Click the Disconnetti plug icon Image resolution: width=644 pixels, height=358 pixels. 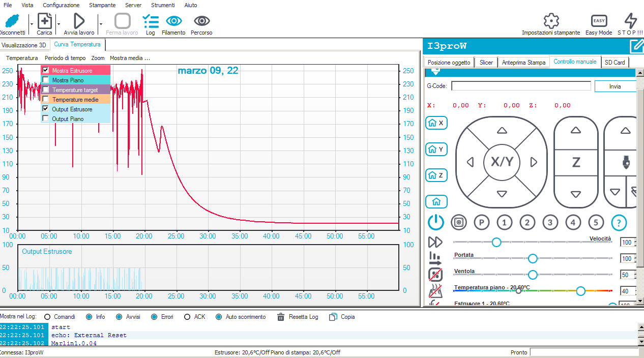click(x=11, y=21)
